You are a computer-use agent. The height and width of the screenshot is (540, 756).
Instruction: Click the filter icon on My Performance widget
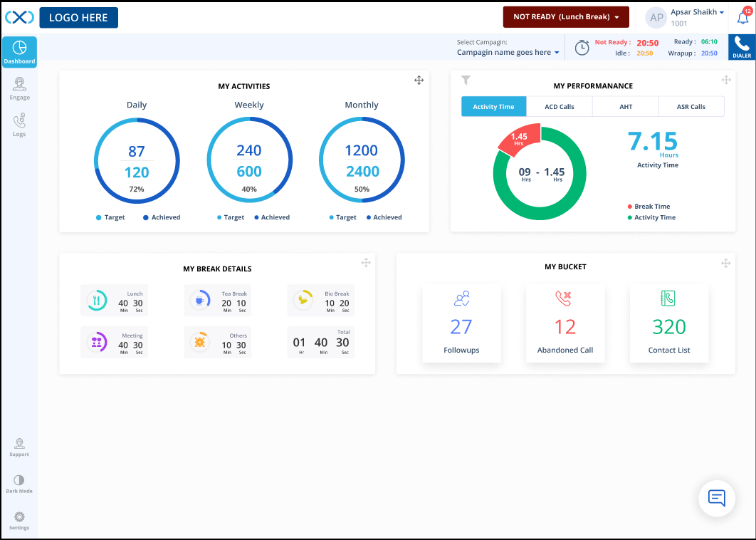(x=466, y=81)
